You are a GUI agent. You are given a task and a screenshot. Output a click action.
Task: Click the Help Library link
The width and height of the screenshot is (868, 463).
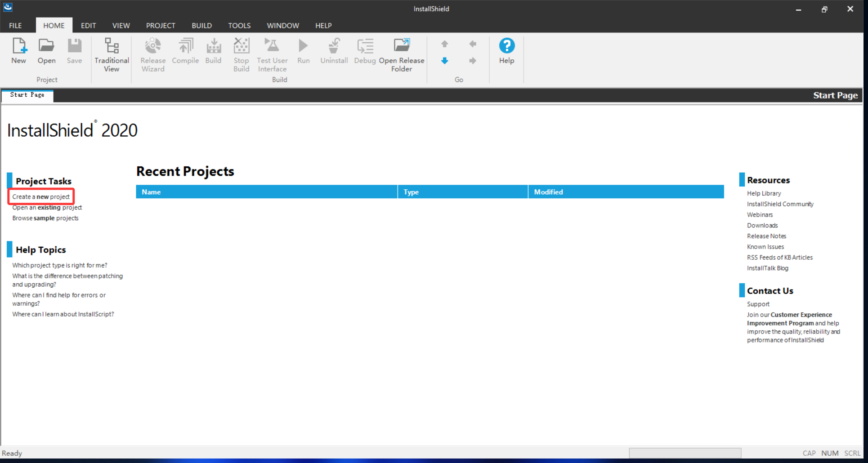pos(764,193)
